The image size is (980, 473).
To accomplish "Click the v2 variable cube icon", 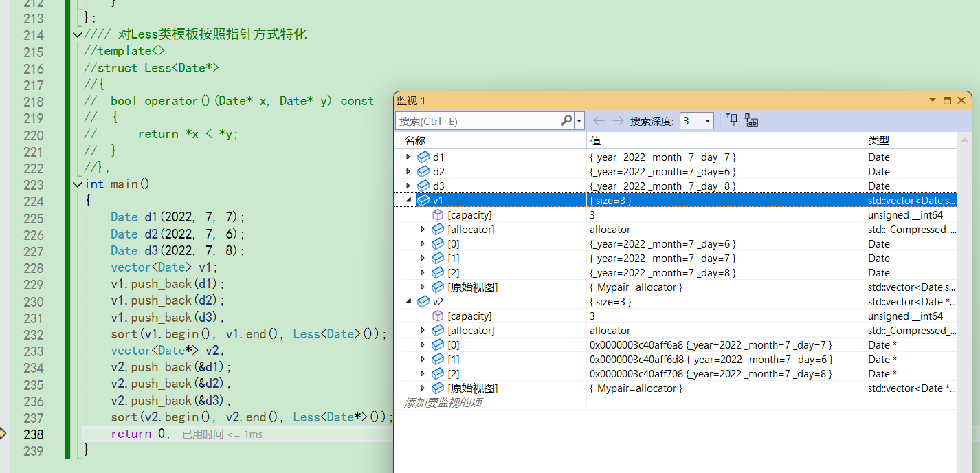I will 423,301.
